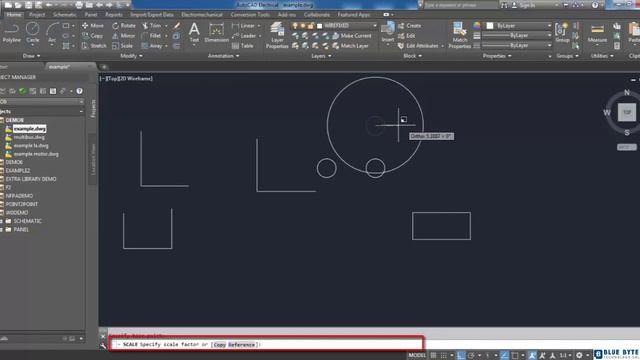640x360 pixels.
Task: Click the Trim tool
Action: (151, 25)
